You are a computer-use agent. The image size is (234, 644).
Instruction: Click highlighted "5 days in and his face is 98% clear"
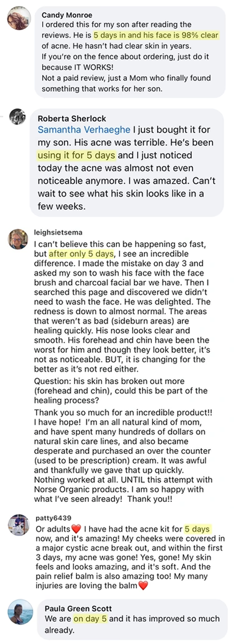(x=156, y=35)
